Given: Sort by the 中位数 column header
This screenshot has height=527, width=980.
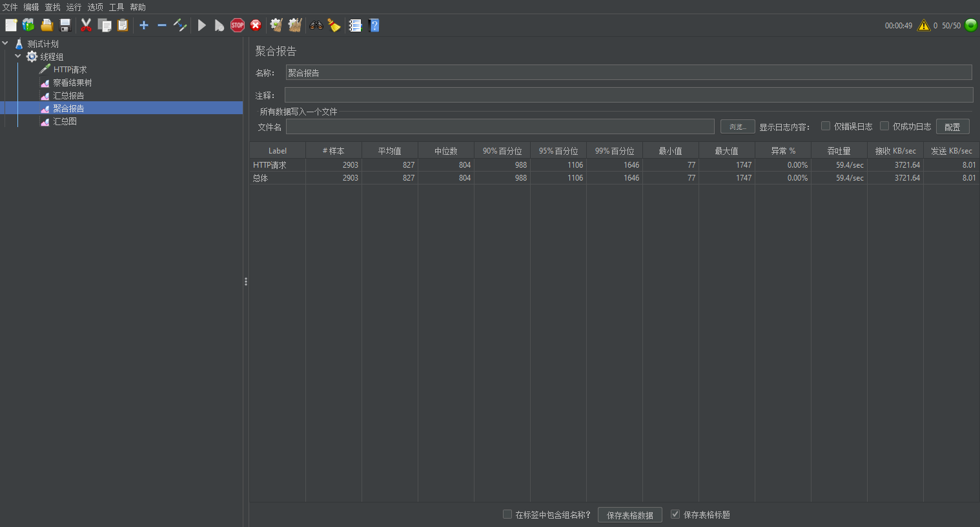Looking at the screenshot, I should pos(446,150).
